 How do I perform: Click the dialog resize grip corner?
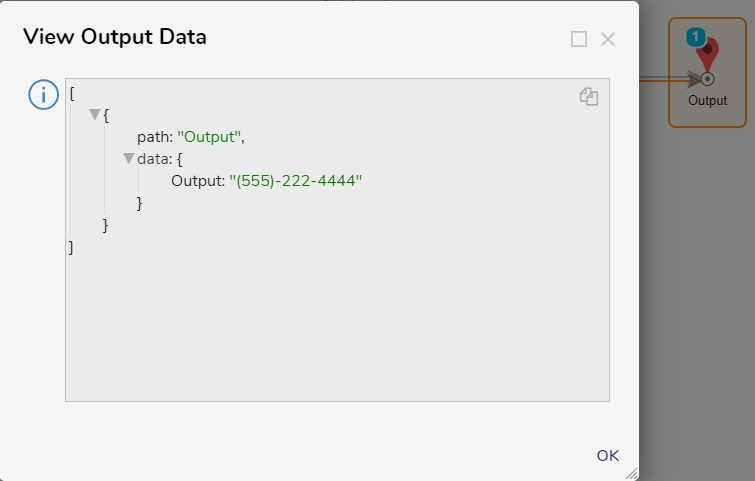[632, 474]
